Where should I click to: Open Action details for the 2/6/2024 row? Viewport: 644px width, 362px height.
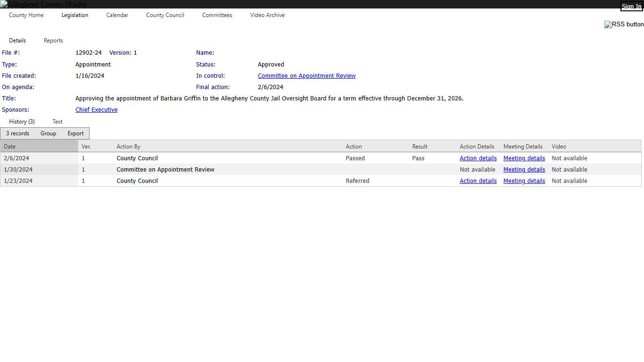click(x=478, y=158)
